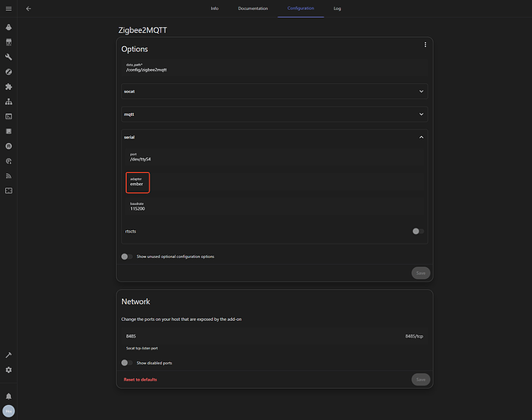
Task: Open the user profile avatar
Action: pos(8,412)
